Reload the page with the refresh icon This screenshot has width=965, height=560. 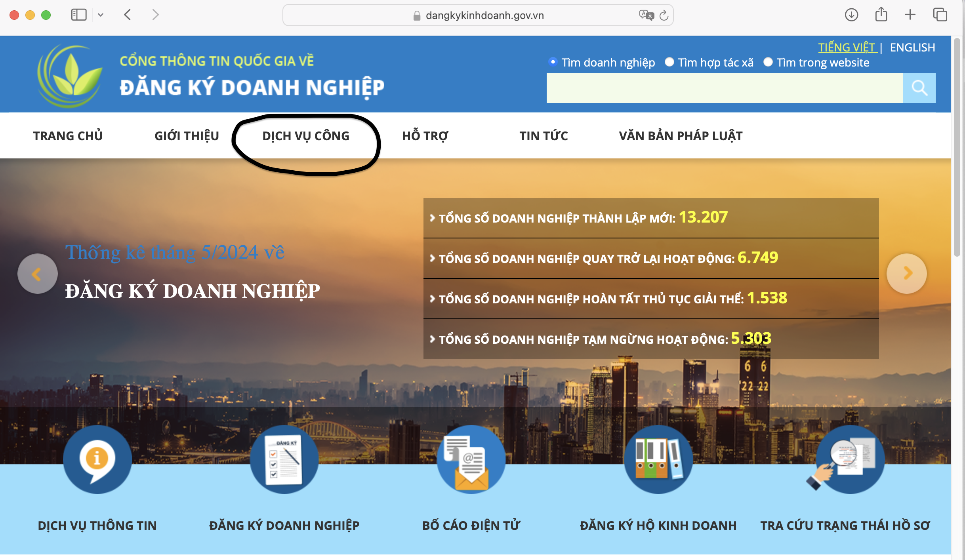point(664,15)
